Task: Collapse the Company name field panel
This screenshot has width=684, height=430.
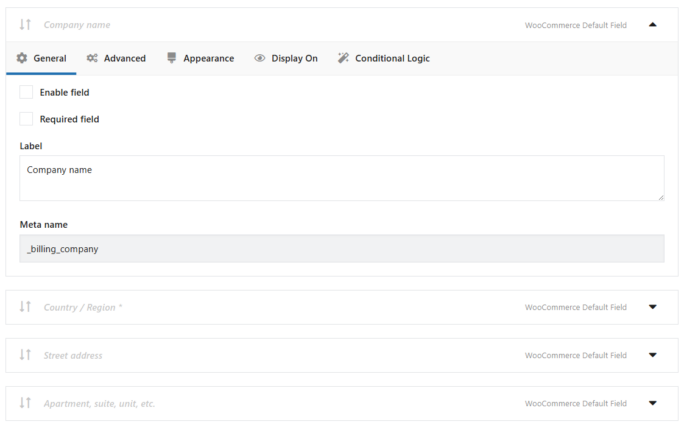Action: (x=653, y=24)
